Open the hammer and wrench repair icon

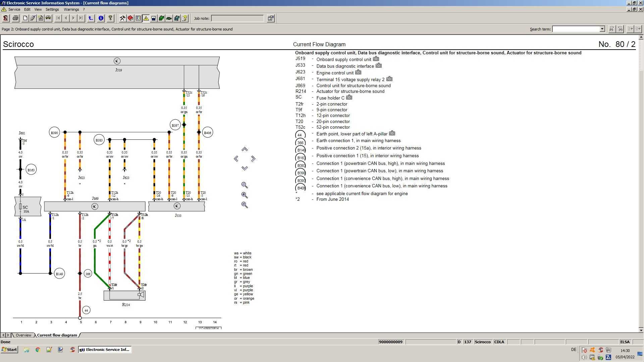tap(122, 18)
